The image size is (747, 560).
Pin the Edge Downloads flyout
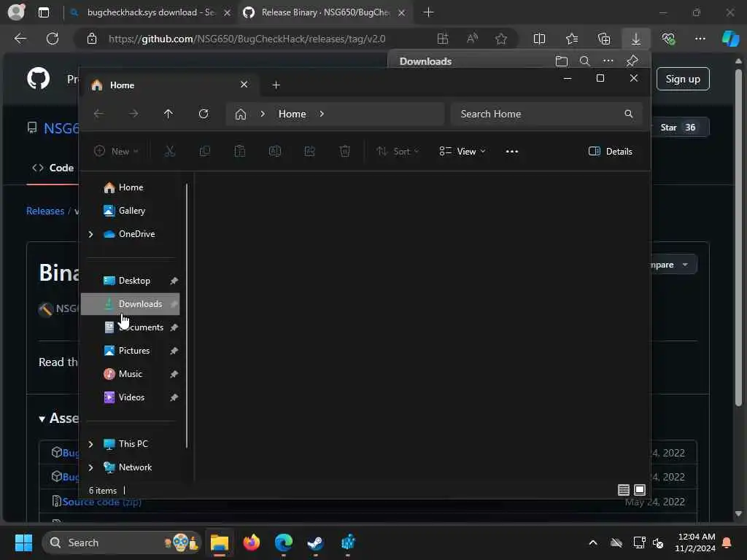pyautogui.click(x=632, y=61)
